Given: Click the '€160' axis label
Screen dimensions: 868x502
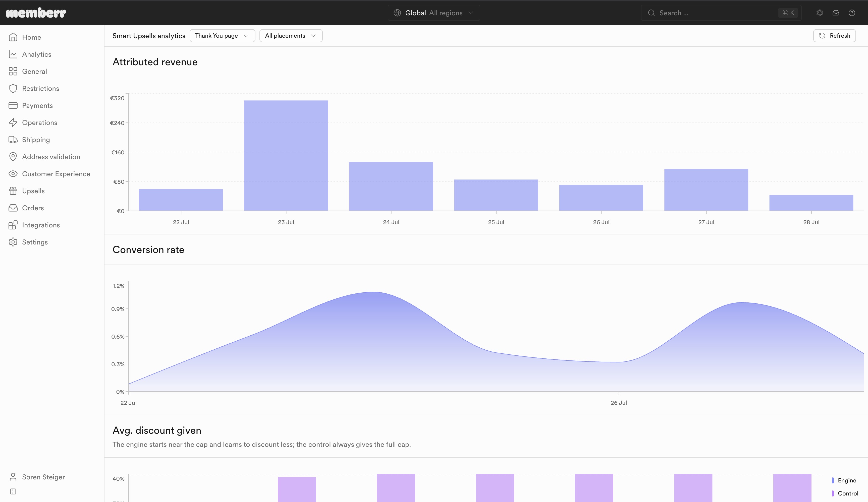Looking at the screenshot, I should [118, 152].
